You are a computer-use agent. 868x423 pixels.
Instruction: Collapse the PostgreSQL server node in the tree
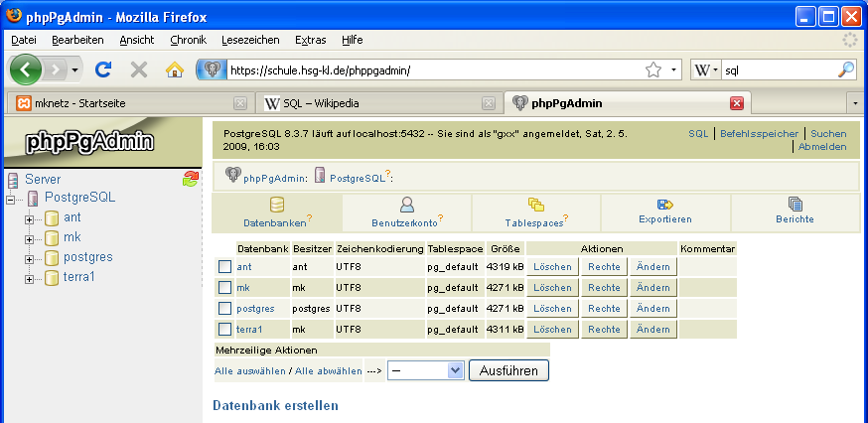click(10, 200)
